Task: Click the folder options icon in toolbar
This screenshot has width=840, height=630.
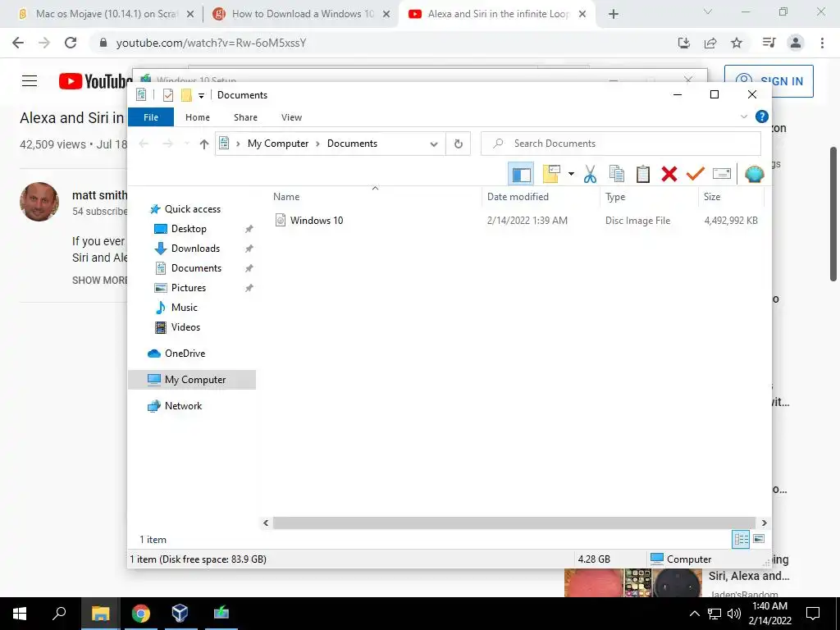Action: [x=550, y=174]
